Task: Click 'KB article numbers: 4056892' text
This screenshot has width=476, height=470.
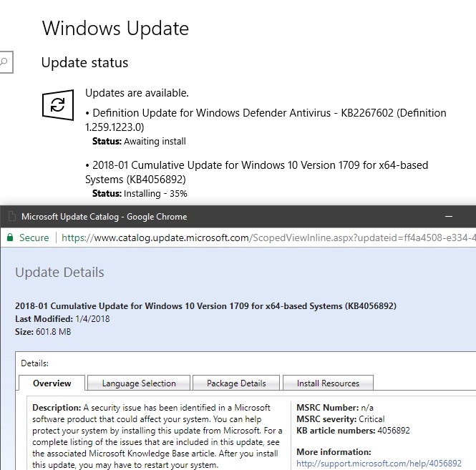Action: (x=353, y=430)
